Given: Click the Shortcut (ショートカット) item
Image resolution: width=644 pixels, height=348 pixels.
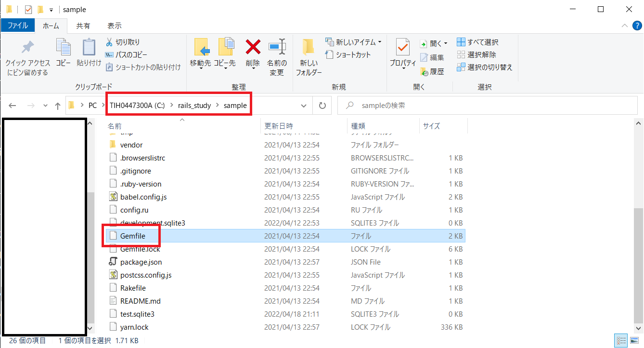Looking at the screenshot, I should click(348, 54).
